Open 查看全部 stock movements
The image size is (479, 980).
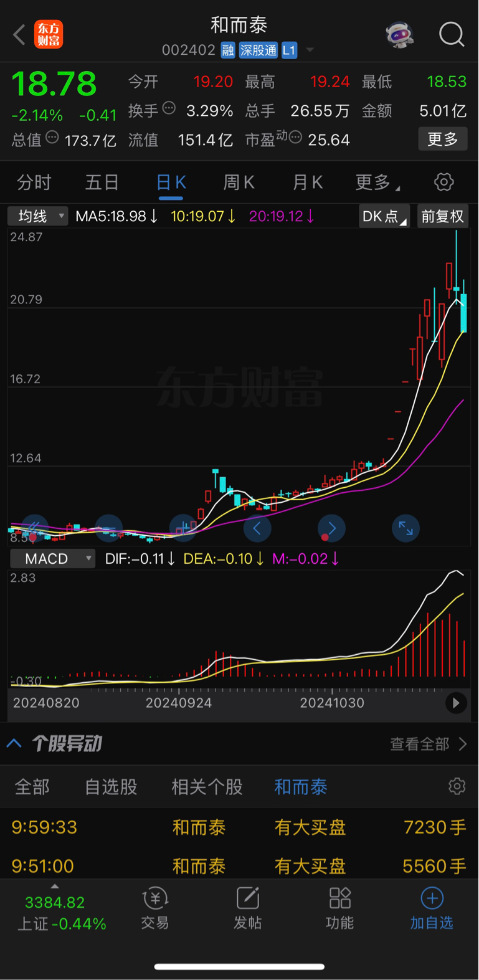[428, 744]
